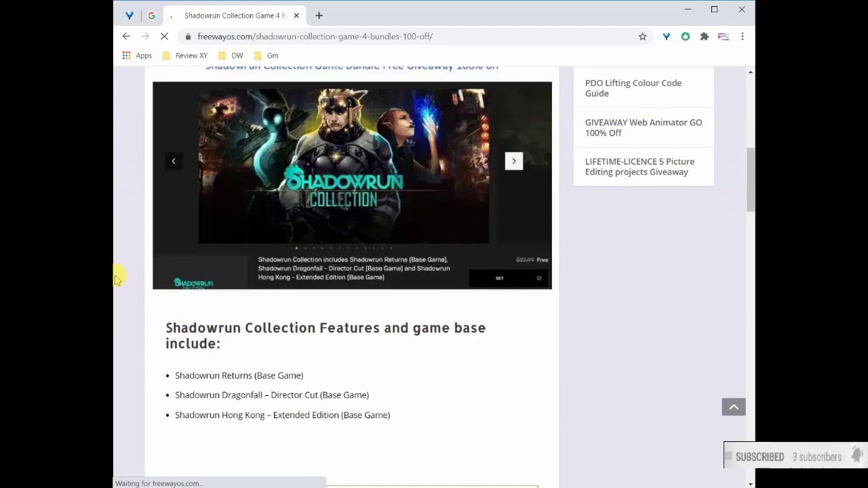Image resolution: width=868 pixels, height=488 pixels.
Task: Click the 'Shadowrun Collection Features' heading
Action: click(x=325, y=335)
